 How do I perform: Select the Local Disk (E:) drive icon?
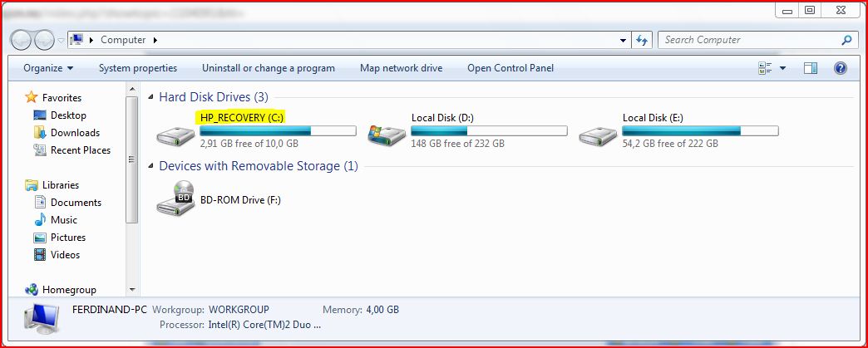[598, 135]
